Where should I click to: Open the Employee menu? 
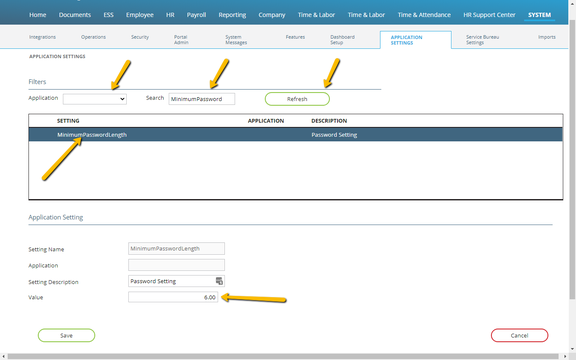pos(140,15)
